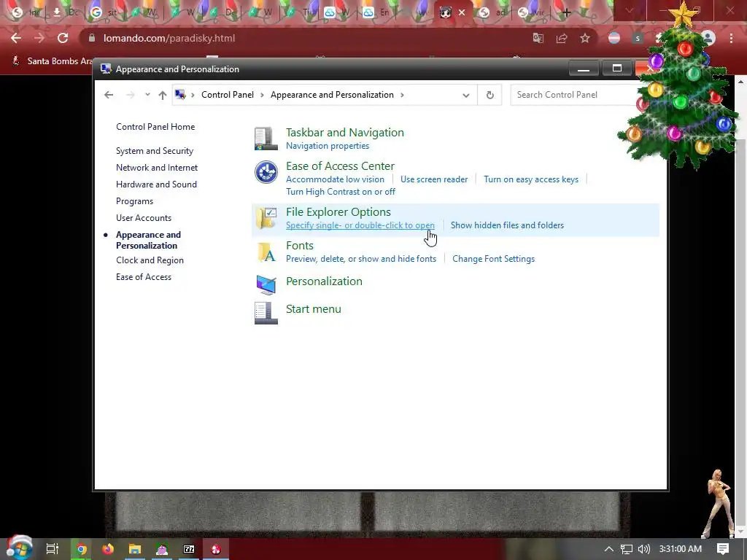
Task: Open Turn High Contrast on or off
Action: [x=341, y=192]
